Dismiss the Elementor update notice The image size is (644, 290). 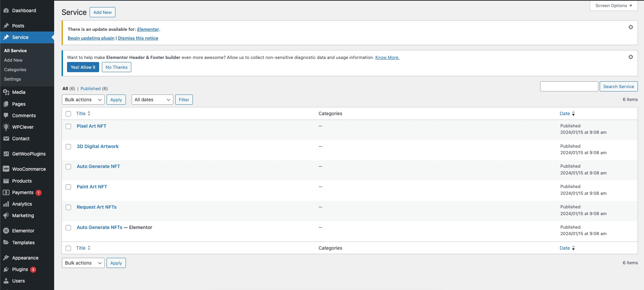coord(630,27)
